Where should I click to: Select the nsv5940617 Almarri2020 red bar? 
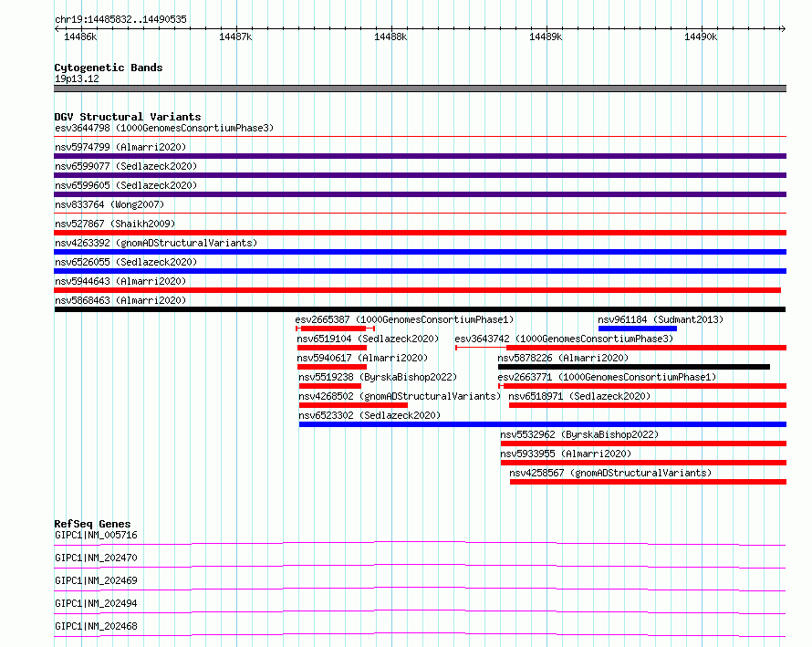tap(332, 367)
